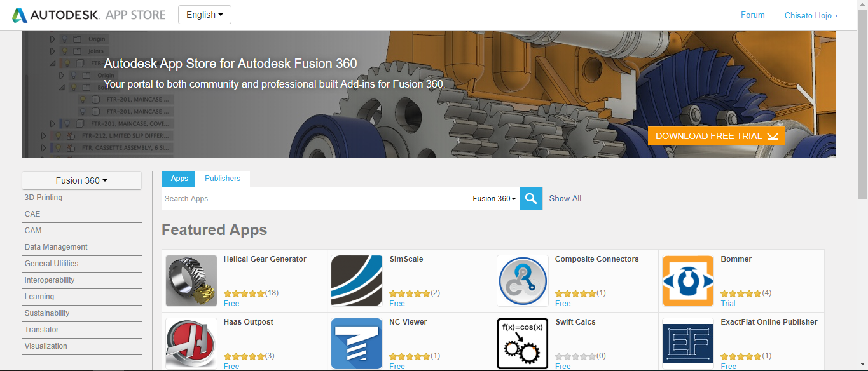Select the Visualization category
This screenshot has width=868, height=371.
point(82,346)
